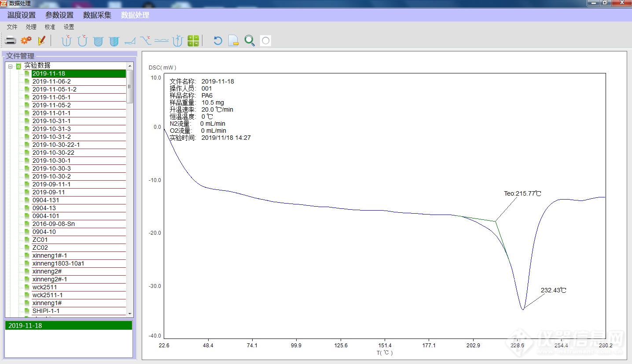Screen dimensions: 632x364
Task: Click the blue undo arrow icon
Action: tap(218, 41)
